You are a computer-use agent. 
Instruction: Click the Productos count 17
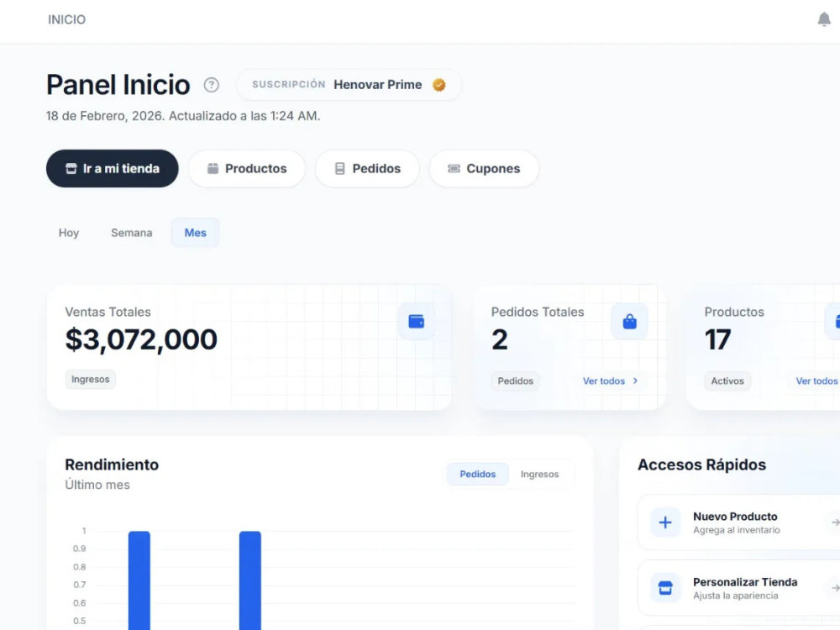pos(717,339)
